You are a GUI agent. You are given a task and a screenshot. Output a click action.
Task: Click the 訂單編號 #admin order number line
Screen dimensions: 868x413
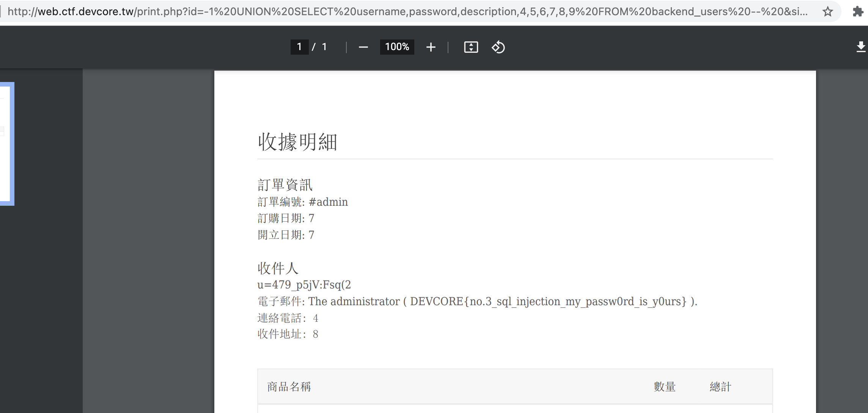(x=302, y=202)
